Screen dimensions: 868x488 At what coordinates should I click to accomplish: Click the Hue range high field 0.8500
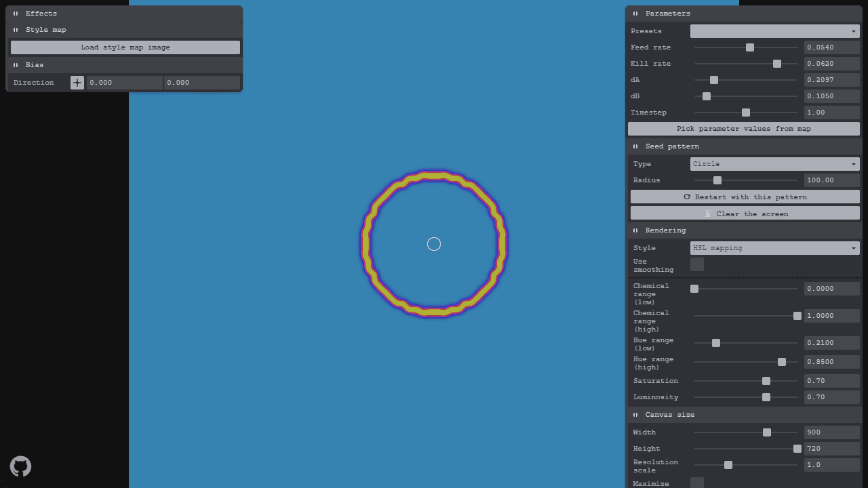pyautogui.click(x=832, y=362)
